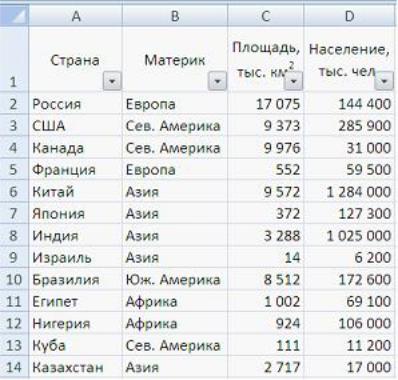Image resolution: width=398 pixels, height=380 pixels.
Task: Select the cell Египет
Action: (x=76, y=301)
